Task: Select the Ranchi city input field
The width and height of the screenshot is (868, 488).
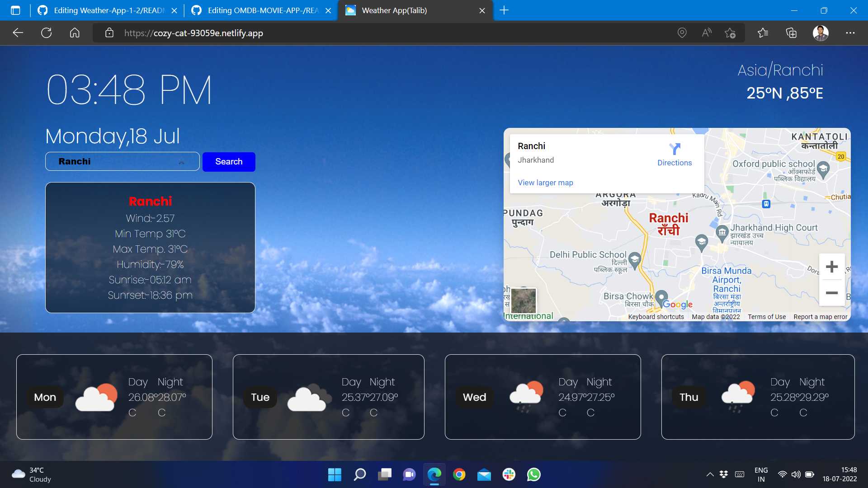Action: click(x=122, y=161)
